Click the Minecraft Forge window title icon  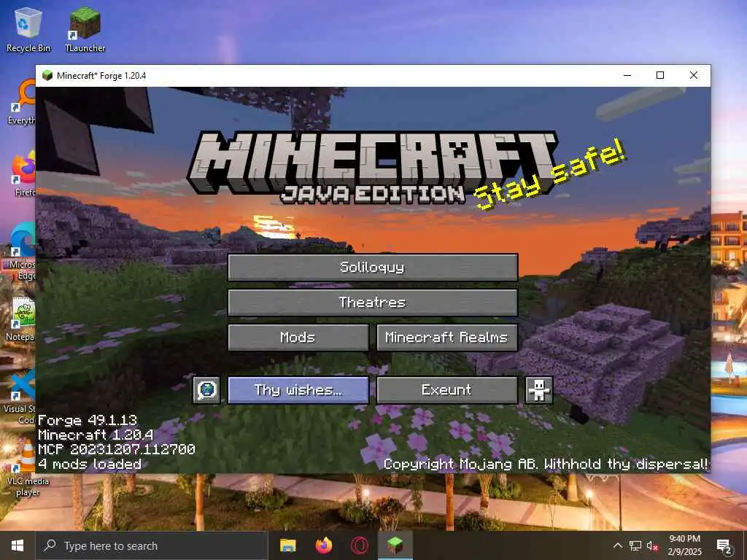[47, 75]
